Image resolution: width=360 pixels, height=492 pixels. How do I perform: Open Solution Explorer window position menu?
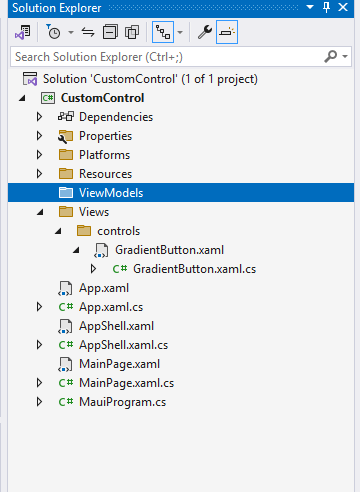[x=310, y=7]
